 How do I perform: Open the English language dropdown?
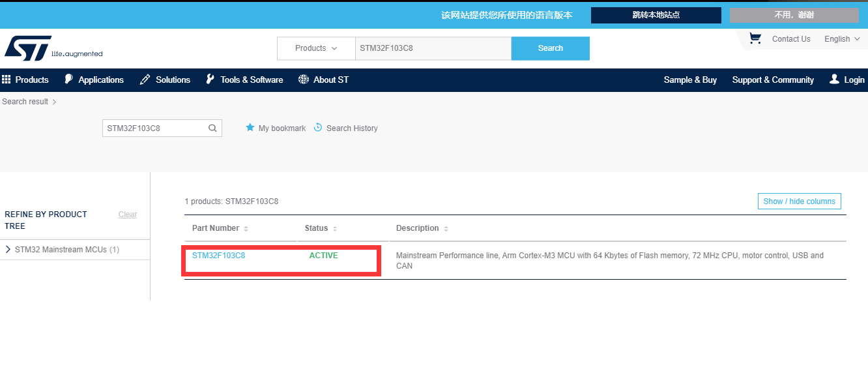pyautogui.click(x=842, y=39)
